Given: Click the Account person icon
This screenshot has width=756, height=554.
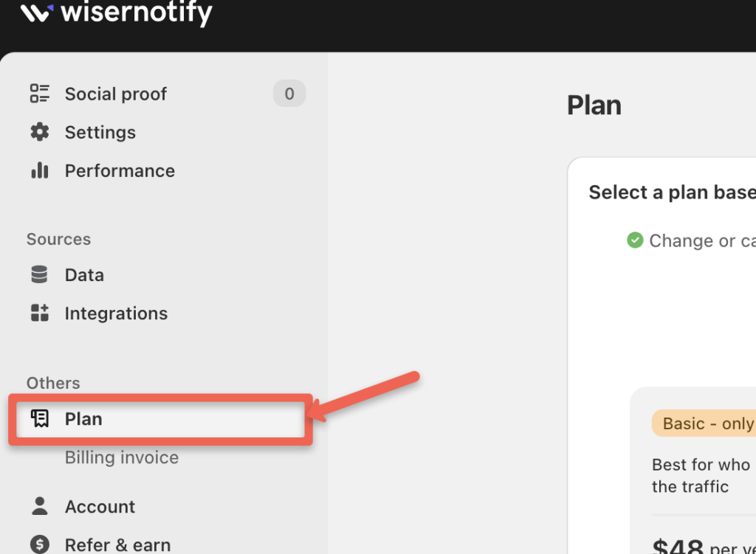Looking at the screenshot, I should [39, 506].
